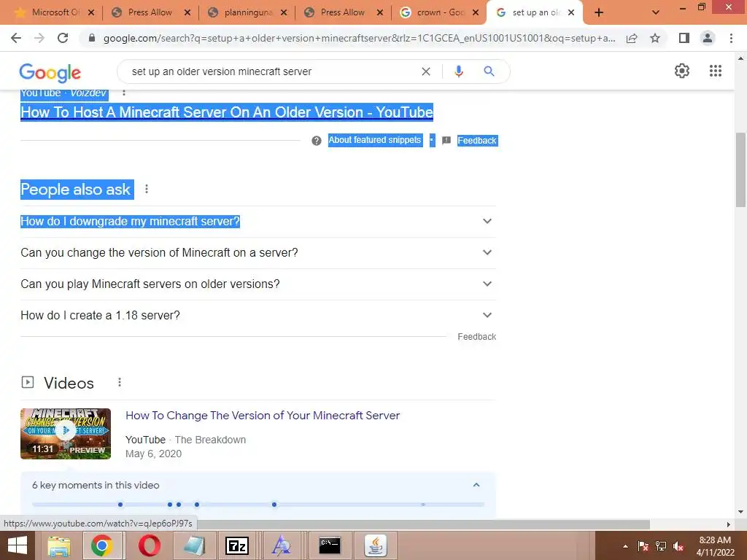Image resolution: width=747 pixels, height=560 pixels.
Task: Open the command prompt from the taskbar
Action: pyautogui.click(x=330, y=545)
